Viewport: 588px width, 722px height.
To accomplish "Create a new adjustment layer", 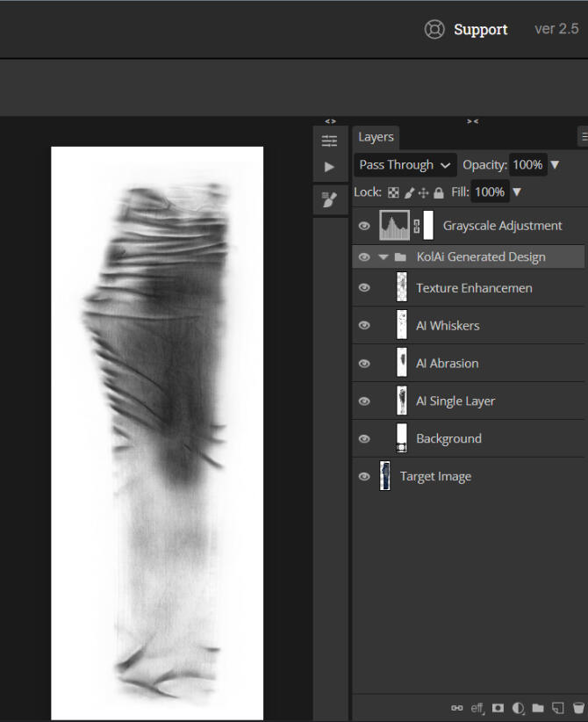I will click(x=518, y=708).
